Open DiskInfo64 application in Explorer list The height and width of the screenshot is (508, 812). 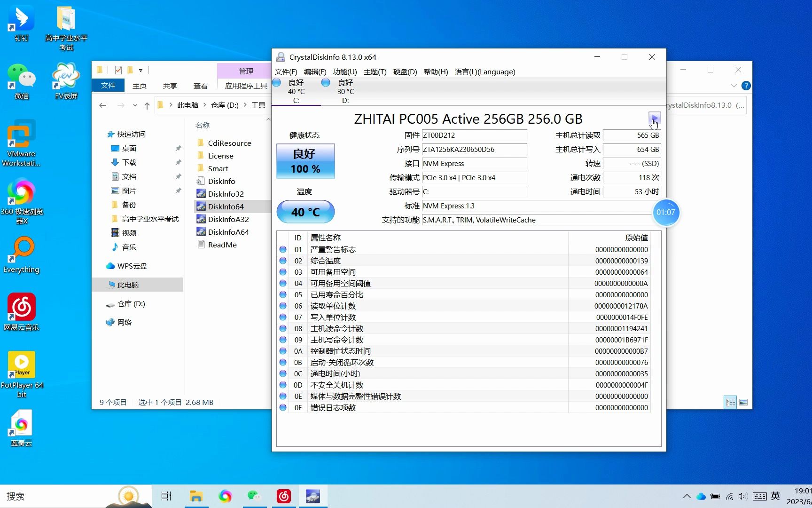pos(226,206)
